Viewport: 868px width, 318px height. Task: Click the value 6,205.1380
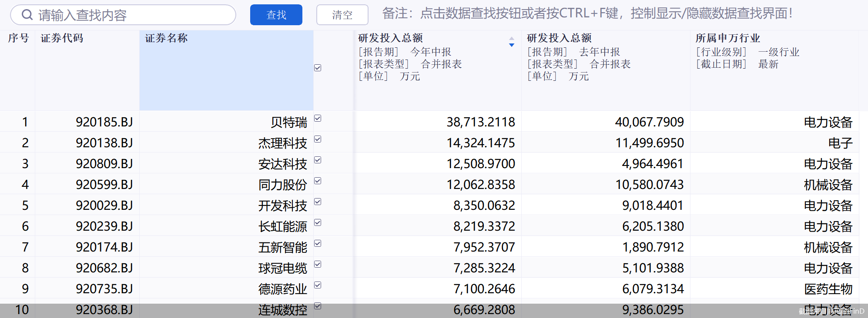[653, 226]
